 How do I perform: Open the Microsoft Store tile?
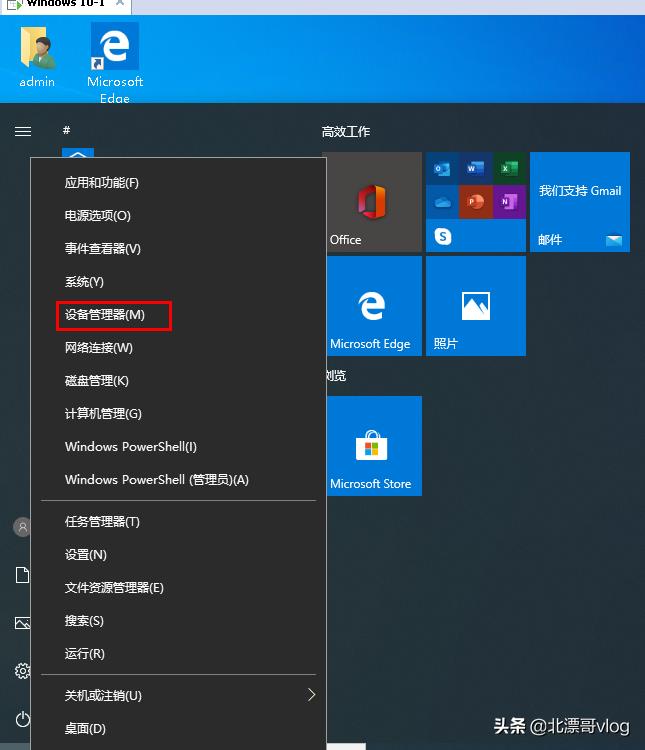point(374,446)
